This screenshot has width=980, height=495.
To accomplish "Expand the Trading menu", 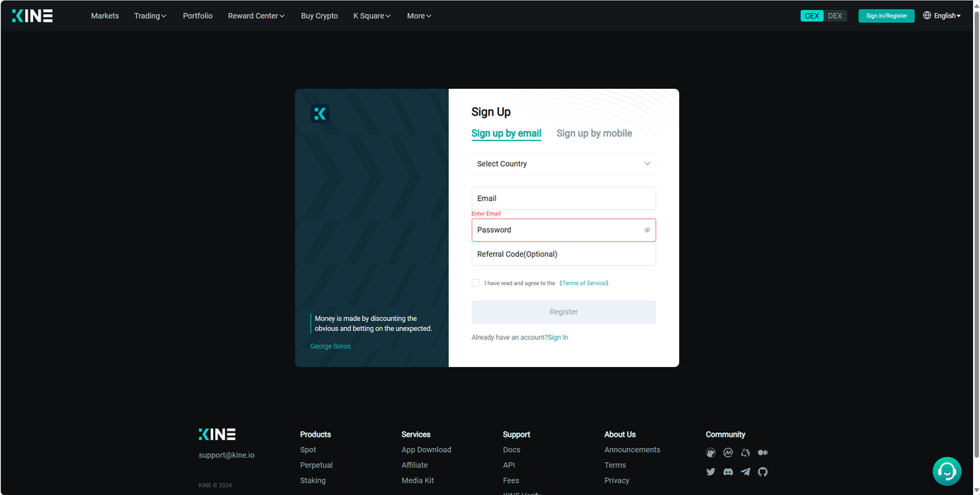I will pos(150,16).
